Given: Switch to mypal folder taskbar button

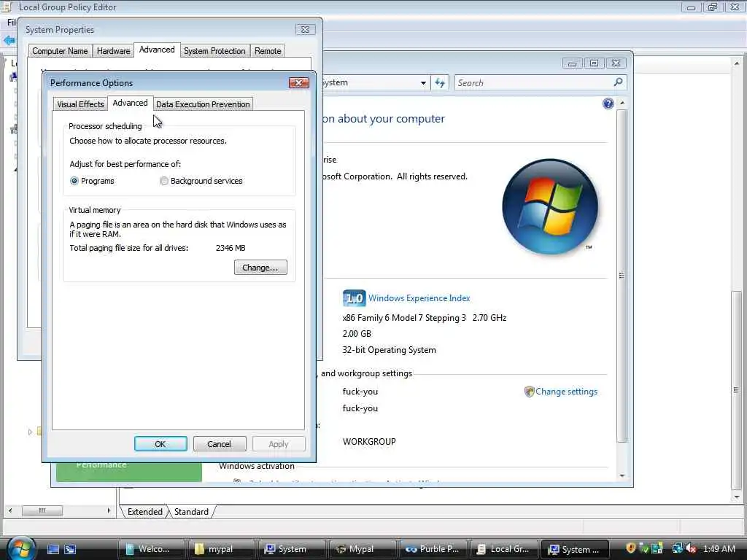Looking at the screenshot, I should click(x=220, y=549).
